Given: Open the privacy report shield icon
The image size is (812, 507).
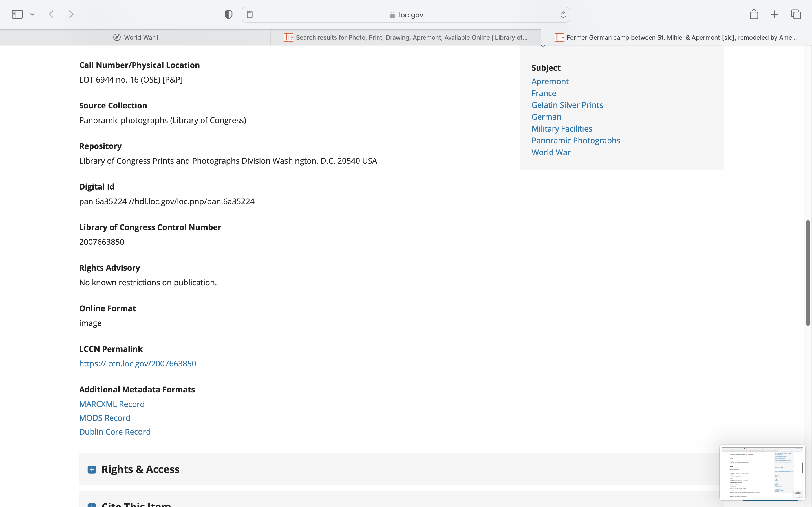Looking at the screenshot, I should click(x=228, y=14).
